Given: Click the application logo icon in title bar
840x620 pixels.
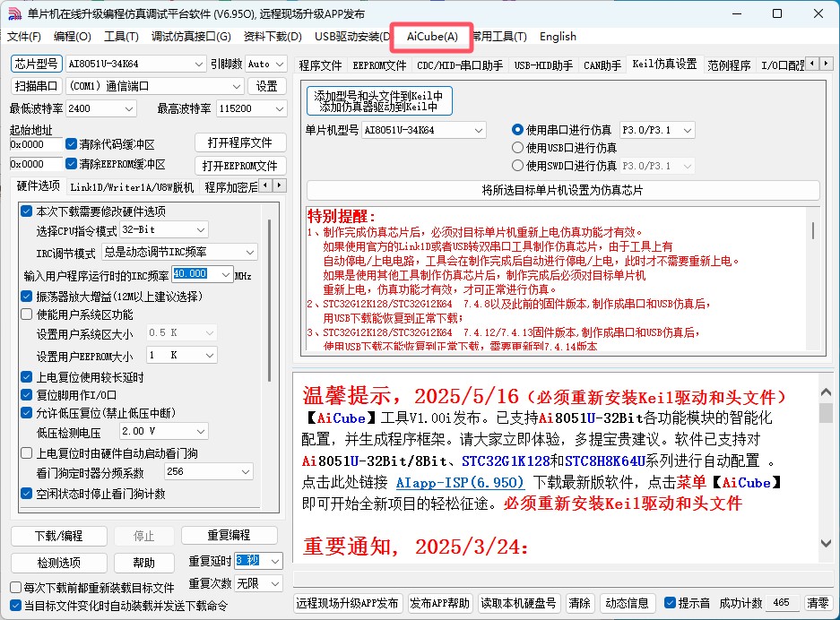Looking at the screenshot, I should pos(14,13).
